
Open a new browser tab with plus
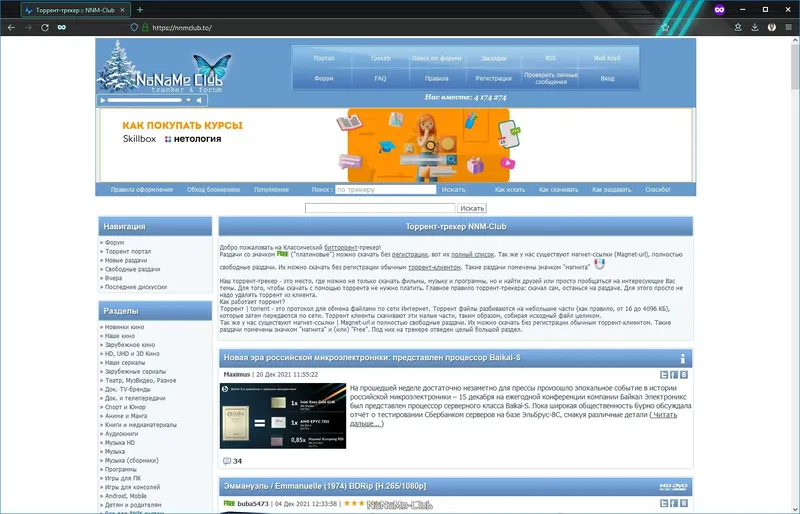coord(140,10)
